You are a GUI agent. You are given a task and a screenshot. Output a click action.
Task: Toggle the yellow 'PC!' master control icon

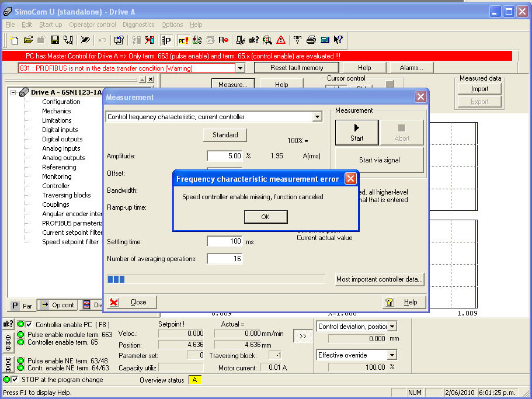[183, 40]
